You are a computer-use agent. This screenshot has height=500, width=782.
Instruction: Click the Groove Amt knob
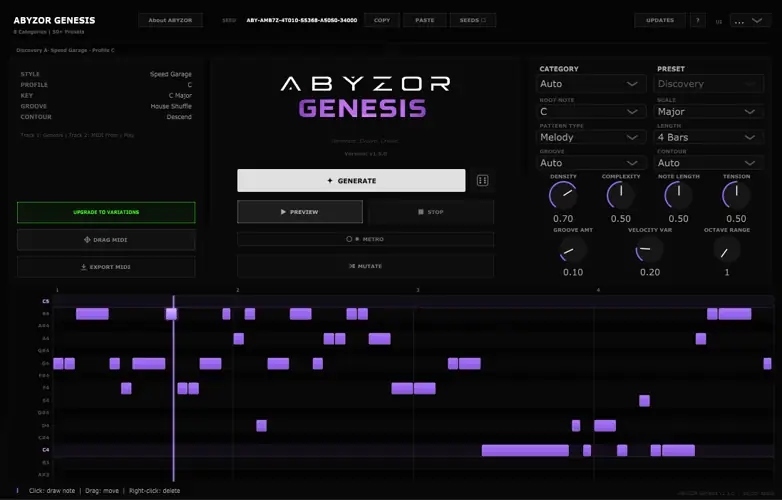[573, 249]
